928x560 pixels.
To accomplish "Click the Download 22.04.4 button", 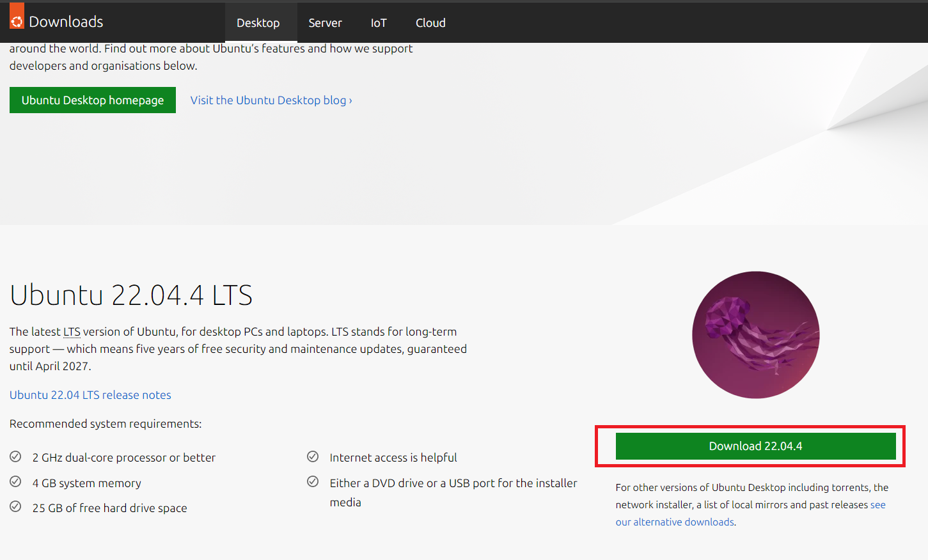I will point(755,446).
